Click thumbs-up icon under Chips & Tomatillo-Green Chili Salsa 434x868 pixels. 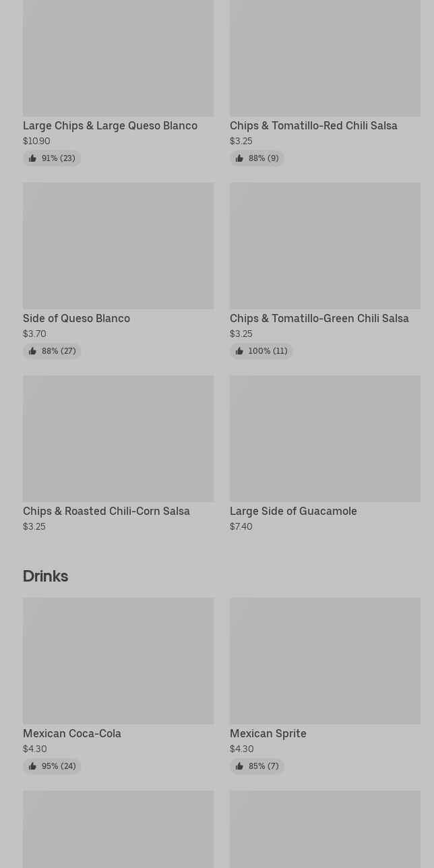239,351
